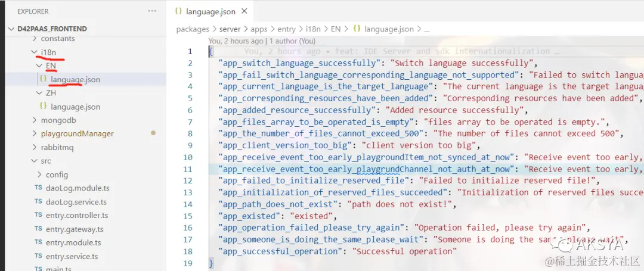Click the JSON braces icon of EN language.json
The width and height of the screenshot is (644, 271).
coord(43,79)
